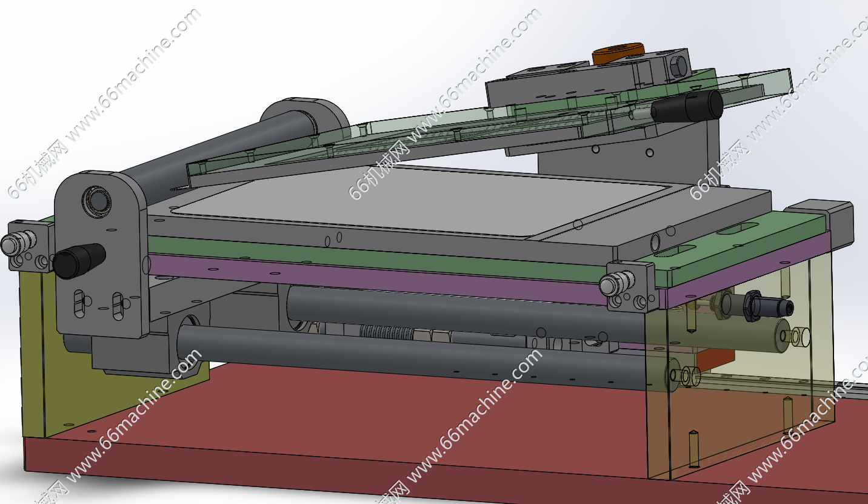Select the purple plate edge

(x=376, y=280)
